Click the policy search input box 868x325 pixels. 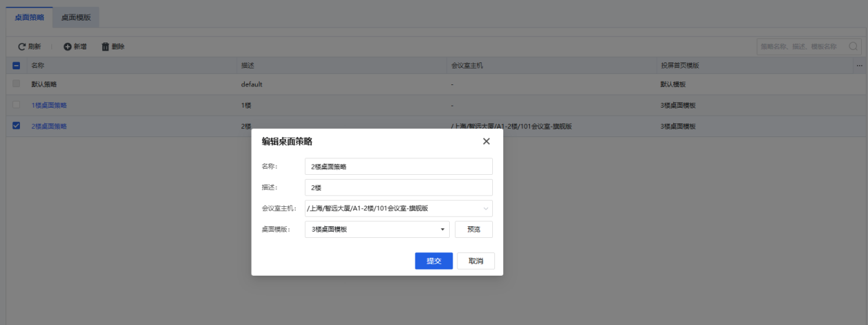pos(802,47)
